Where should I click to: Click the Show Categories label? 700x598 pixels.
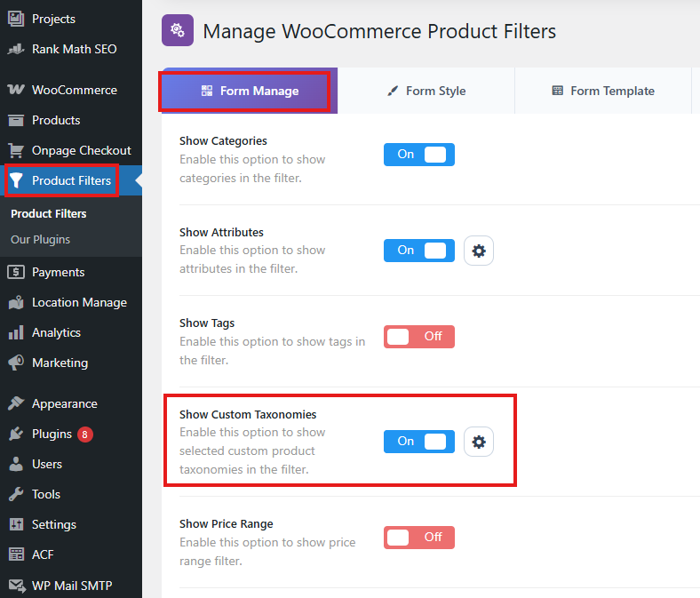click(223, 141)
